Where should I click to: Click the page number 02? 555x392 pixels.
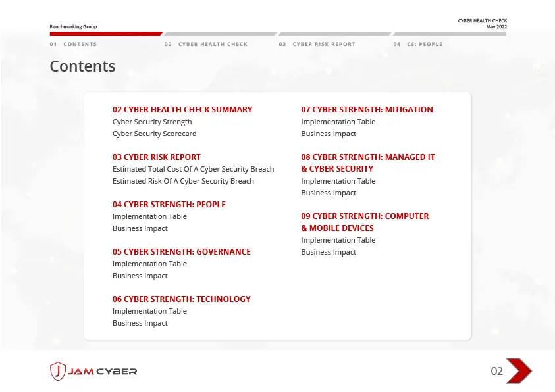tap(496, 372)
